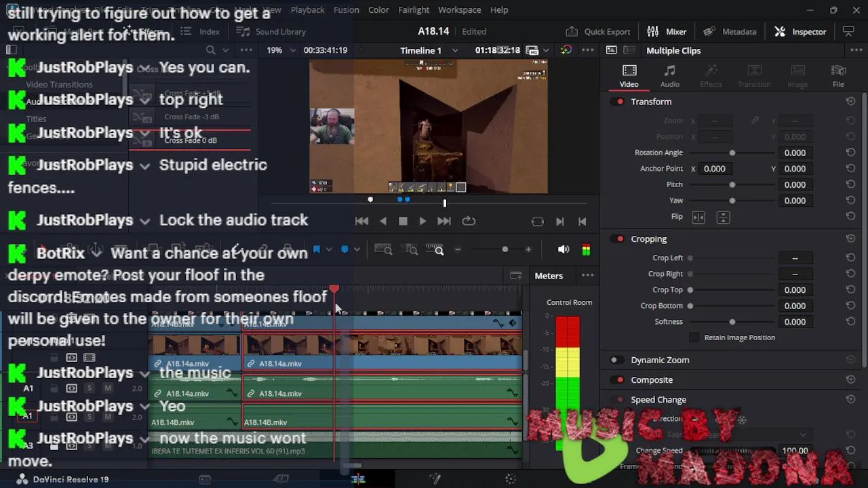The image size is (868, 488).
Task: Switch to the Inspector Audio tab
Action: point(670,76)
